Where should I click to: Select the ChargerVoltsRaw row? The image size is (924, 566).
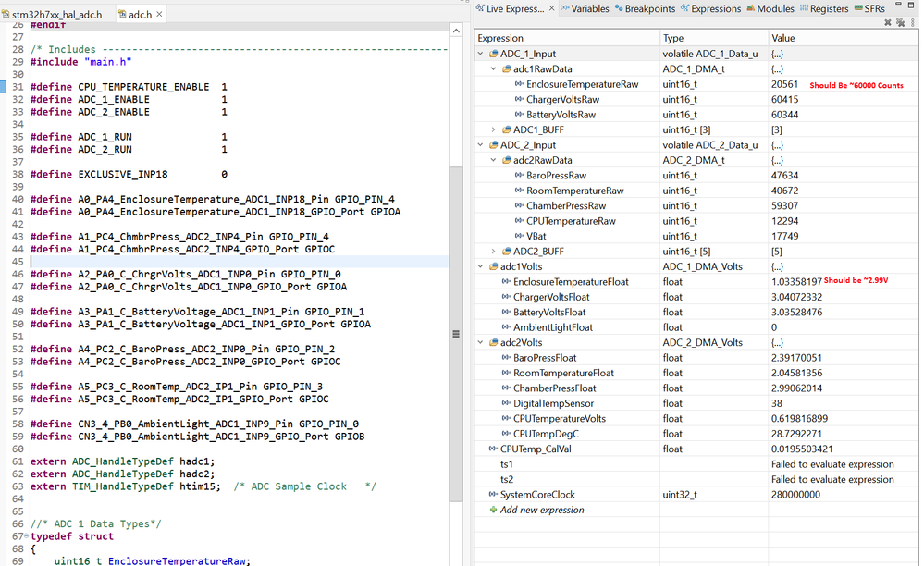[x=696, y=100]
